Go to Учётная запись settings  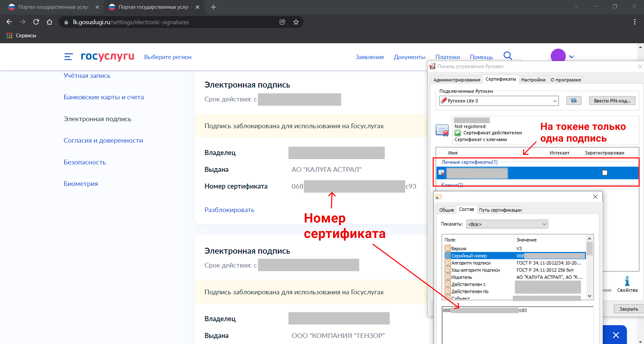[87, 76]
